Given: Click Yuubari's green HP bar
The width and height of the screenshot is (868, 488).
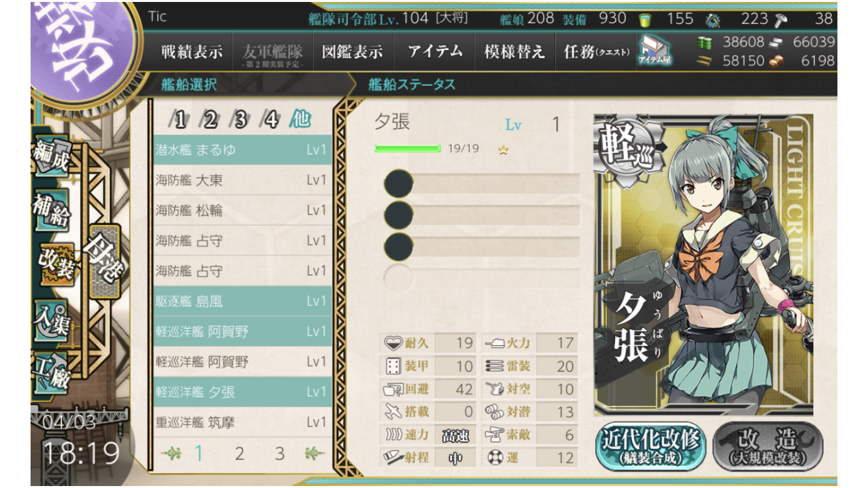Looking at the screenshot, I should [x=407, y=148].
